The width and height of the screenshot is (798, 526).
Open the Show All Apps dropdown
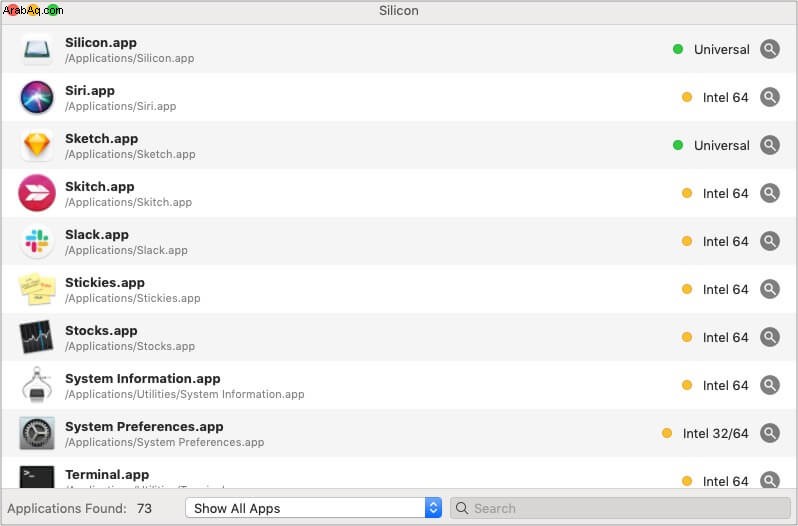(314, 508)
